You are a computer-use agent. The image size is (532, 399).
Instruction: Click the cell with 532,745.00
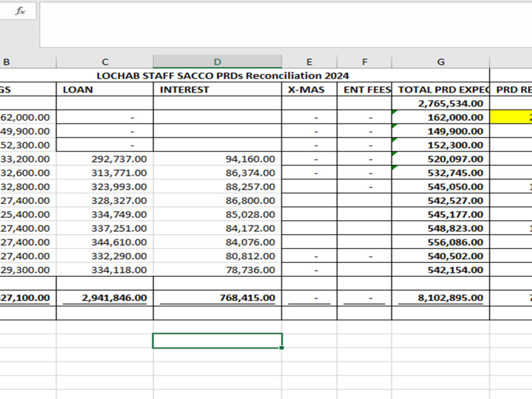tap(440, 173)
